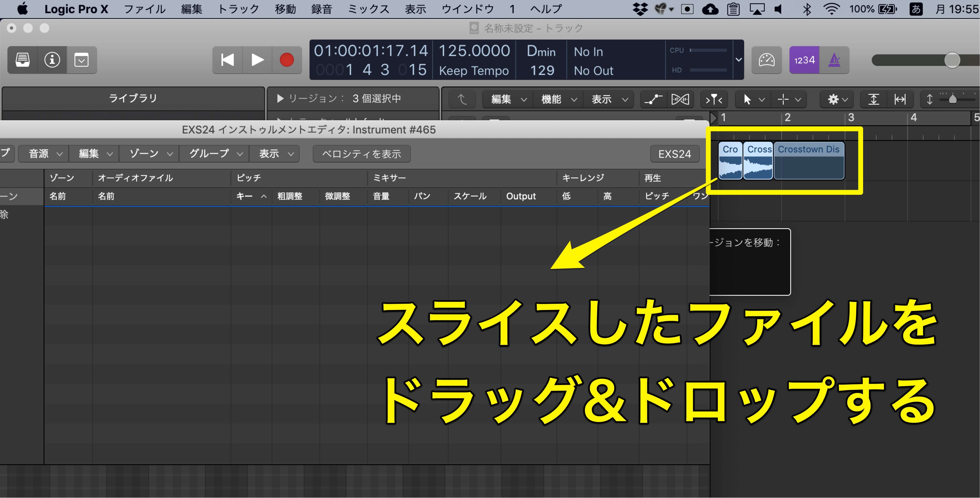Open EXS24 editor 音源 menu

coord(43,154)
